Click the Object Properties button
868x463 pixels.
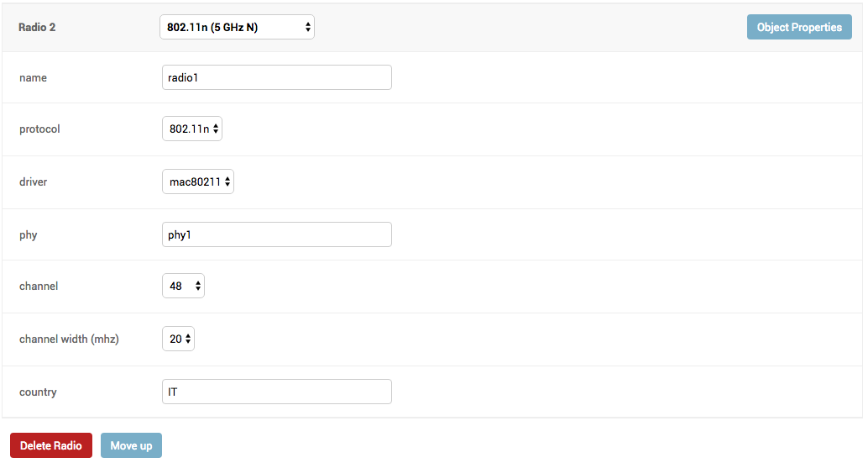[799, 27]
